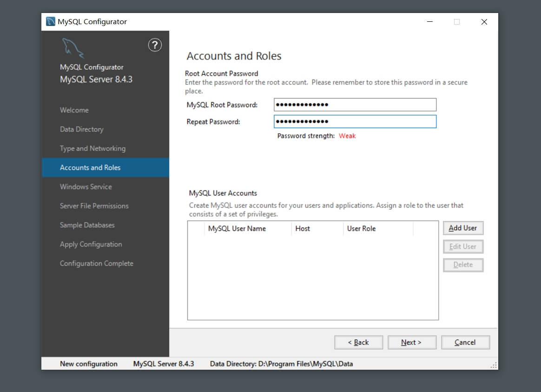
Task: Go back with the Back button
Action: (x=358, y=342)
